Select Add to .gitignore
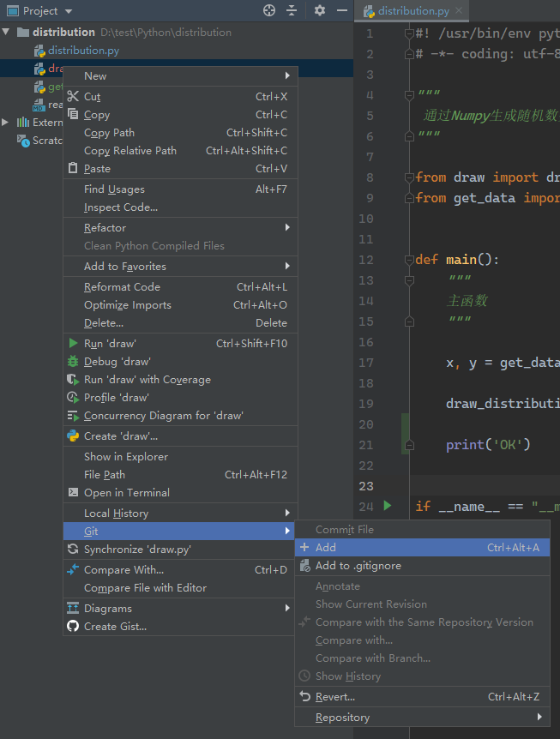 [358, 566]
